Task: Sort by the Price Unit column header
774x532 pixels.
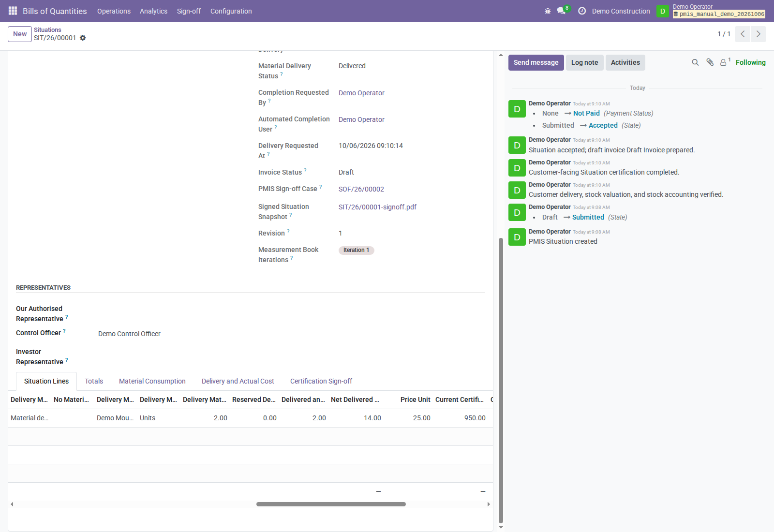Action: [415, 399]
